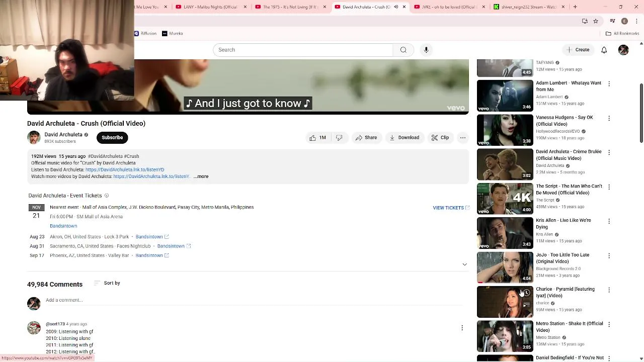Add Charice video to Watch later

(526, 293)
